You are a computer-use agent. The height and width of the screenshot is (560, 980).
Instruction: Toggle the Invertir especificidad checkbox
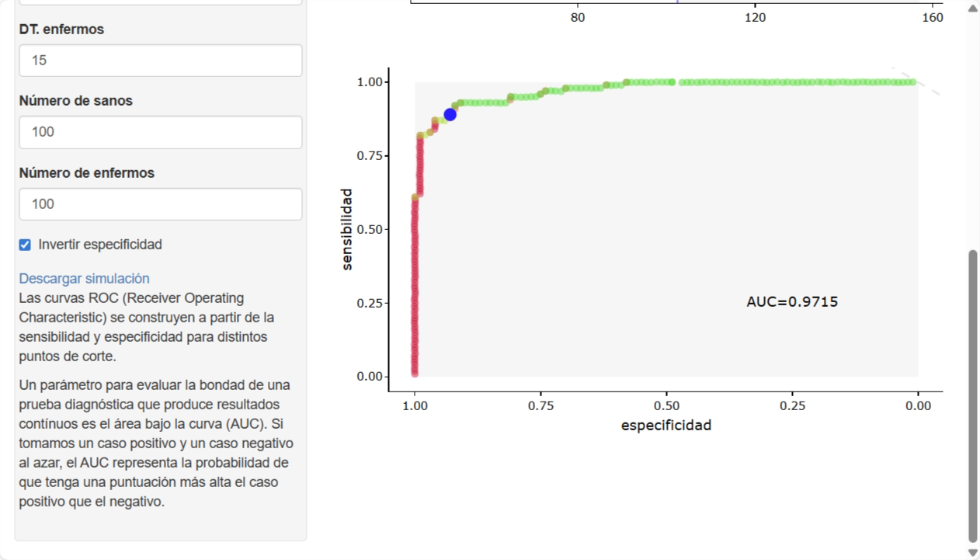[x=25, y=245]
